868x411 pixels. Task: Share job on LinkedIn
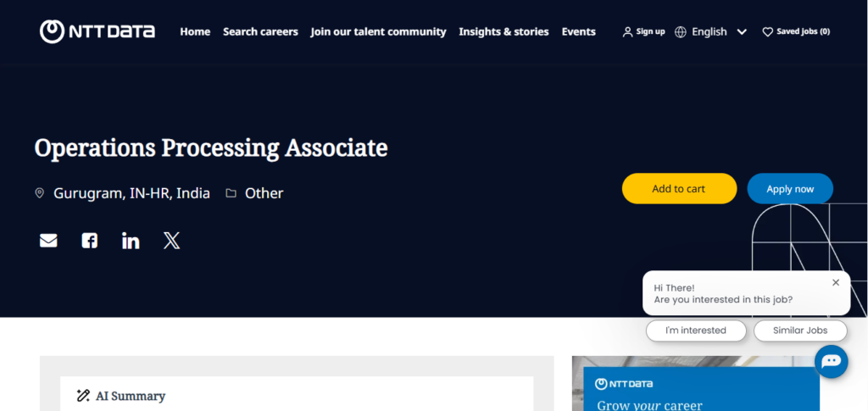[131, 241]
